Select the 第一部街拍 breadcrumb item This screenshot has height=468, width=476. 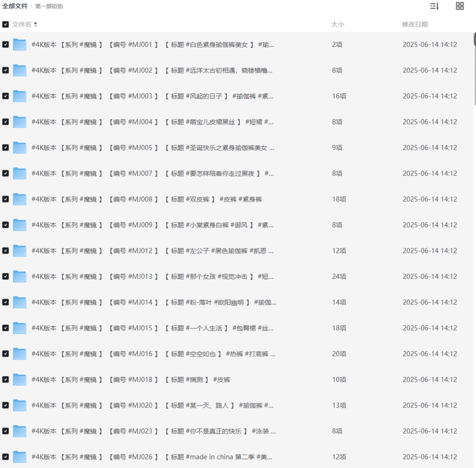pyautogui.click(x=49, y=7)
